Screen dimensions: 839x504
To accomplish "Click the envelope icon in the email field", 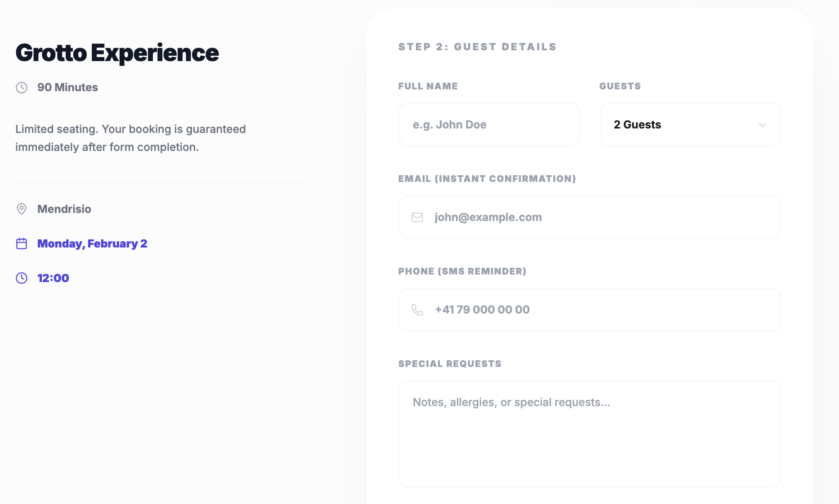I will pos(417,217).
